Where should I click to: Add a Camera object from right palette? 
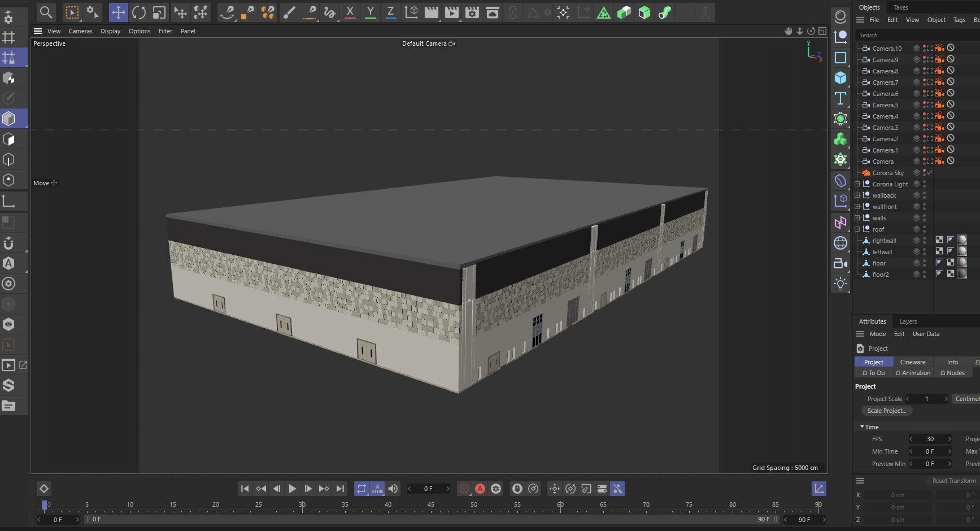(840, 263)
